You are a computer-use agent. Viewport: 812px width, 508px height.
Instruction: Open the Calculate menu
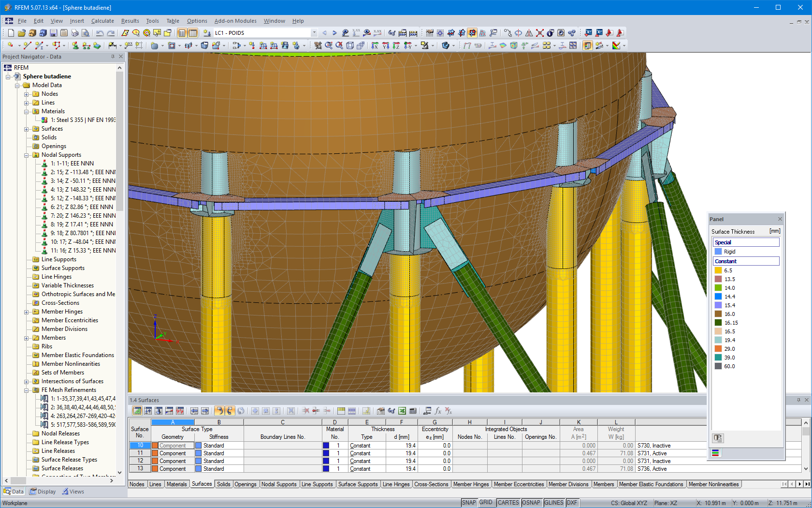[x=102, y=21]
